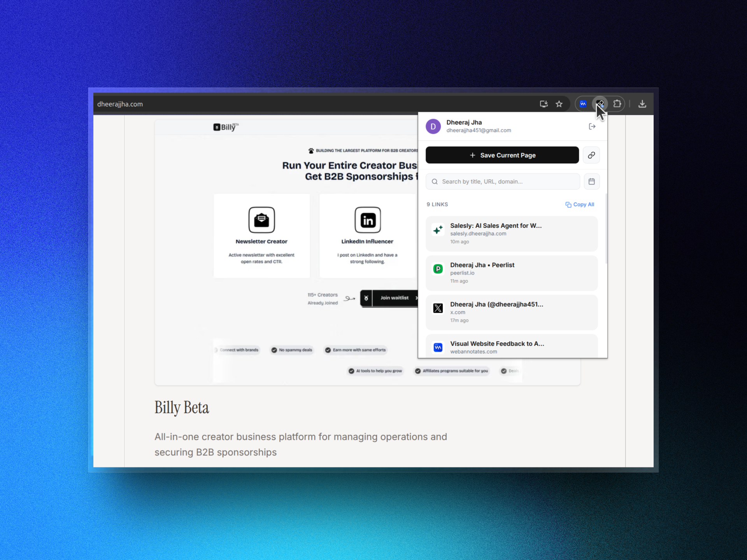Click the Newsletter Creator envelope icon
The image size is (747, 560).
click(261, 220)
